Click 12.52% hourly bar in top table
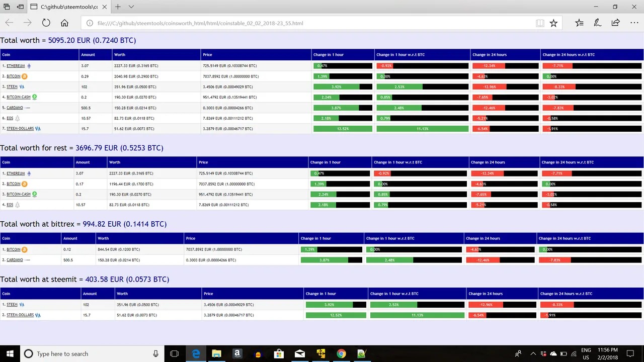 (x=343, y=129)
